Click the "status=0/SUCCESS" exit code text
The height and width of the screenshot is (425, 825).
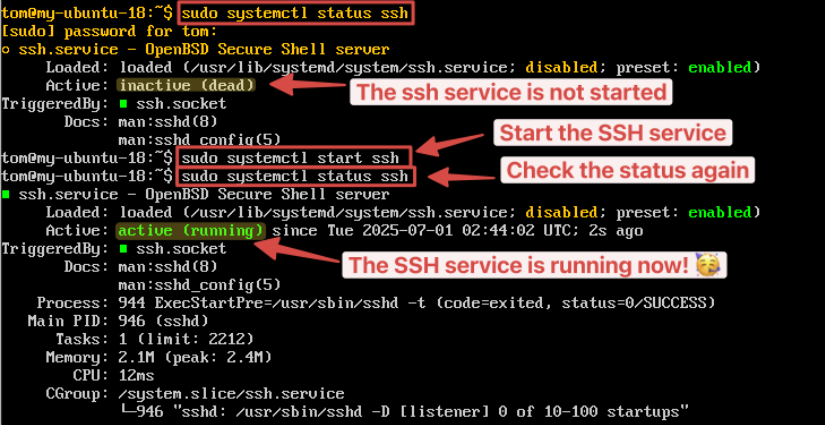(x=633, y=303)
